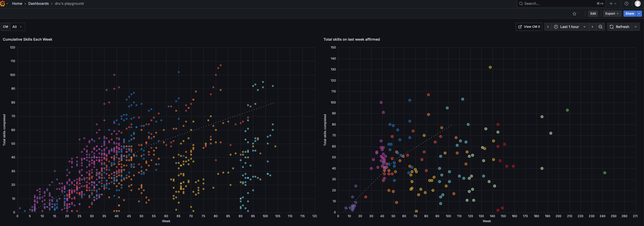Navigate to Dashboards breadcrumb

[38, 4]
